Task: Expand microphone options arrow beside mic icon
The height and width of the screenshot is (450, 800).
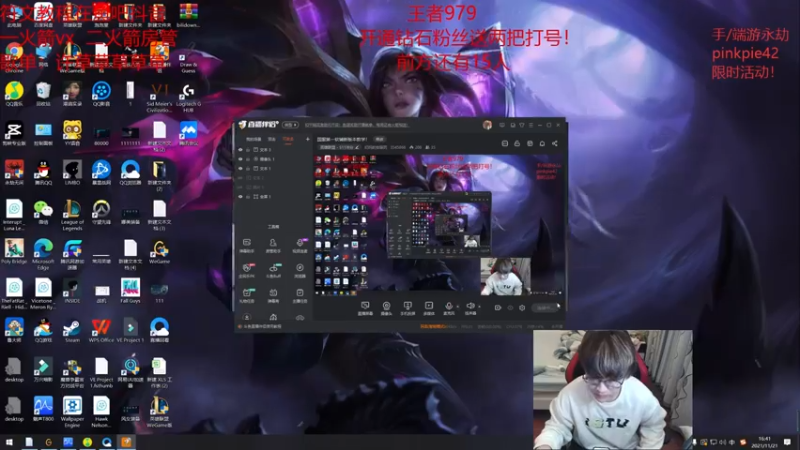Action: pos(457,307)
